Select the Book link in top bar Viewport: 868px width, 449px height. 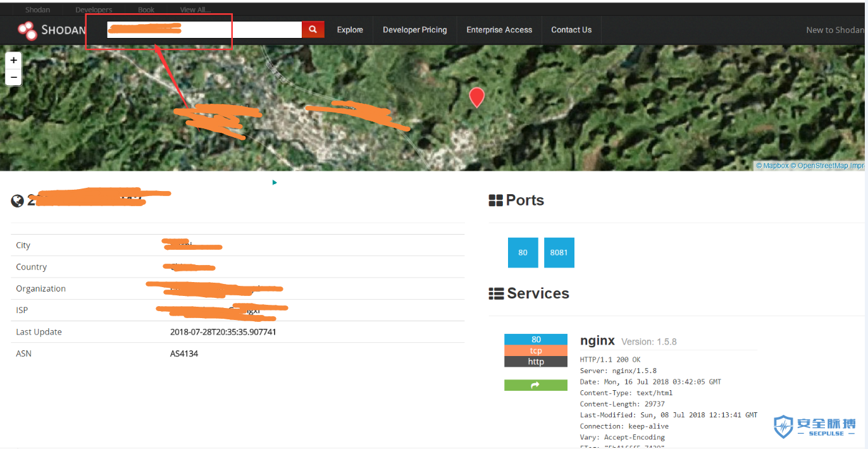click(146, 10)
